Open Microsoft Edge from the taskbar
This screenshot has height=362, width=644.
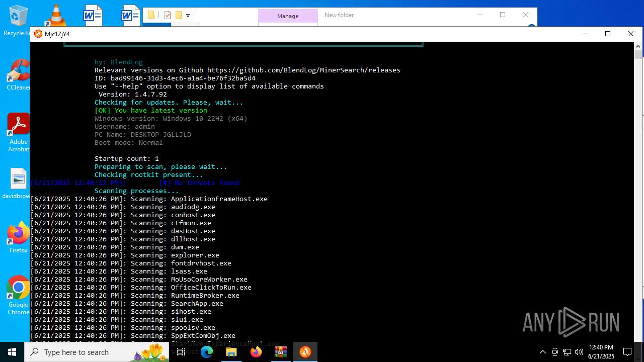pyautogui.click(x=207, y=352)
